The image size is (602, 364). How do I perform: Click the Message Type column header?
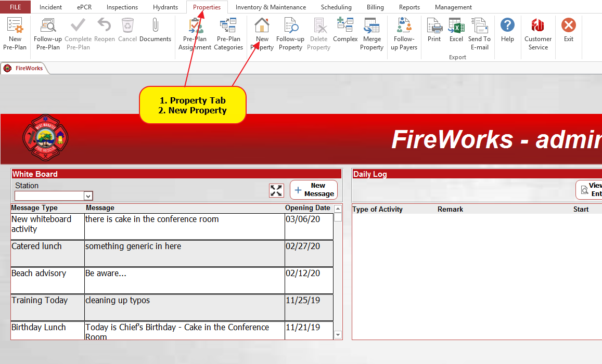[x=34, y=208]
